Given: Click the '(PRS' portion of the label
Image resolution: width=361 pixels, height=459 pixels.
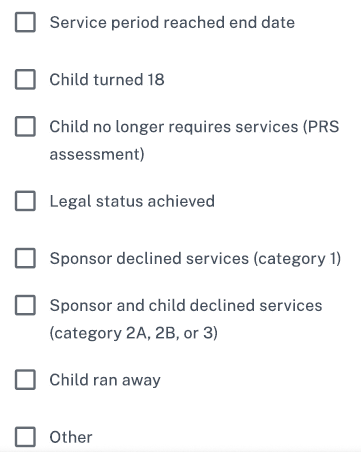Looking at the screenshot, I should [321, 127].
